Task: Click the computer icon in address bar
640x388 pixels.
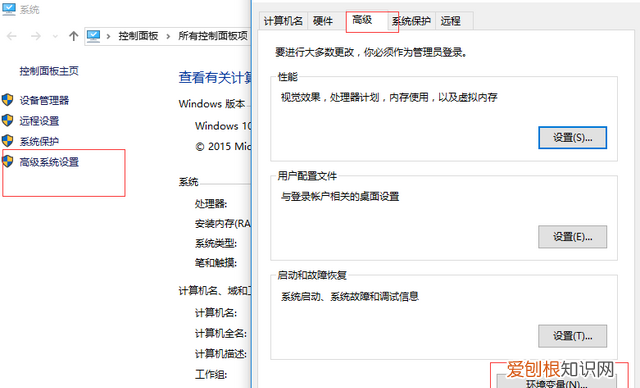Action: (93, 36)
